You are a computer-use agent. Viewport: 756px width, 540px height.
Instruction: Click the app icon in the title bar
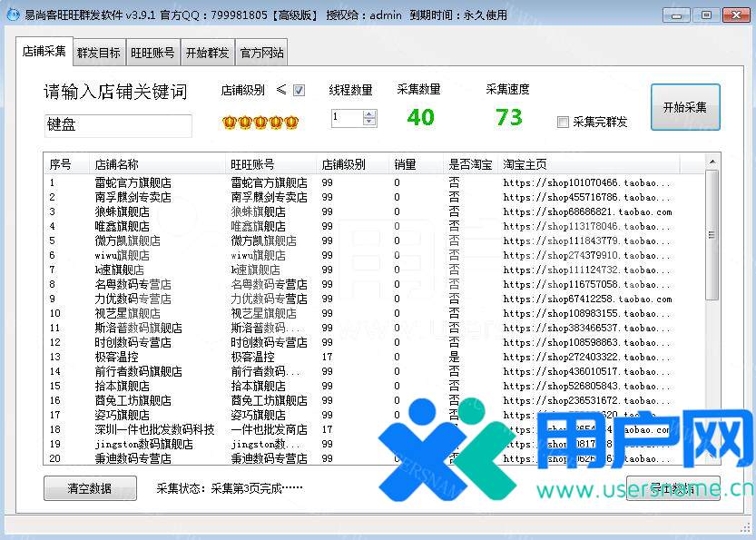coord(13,15)
